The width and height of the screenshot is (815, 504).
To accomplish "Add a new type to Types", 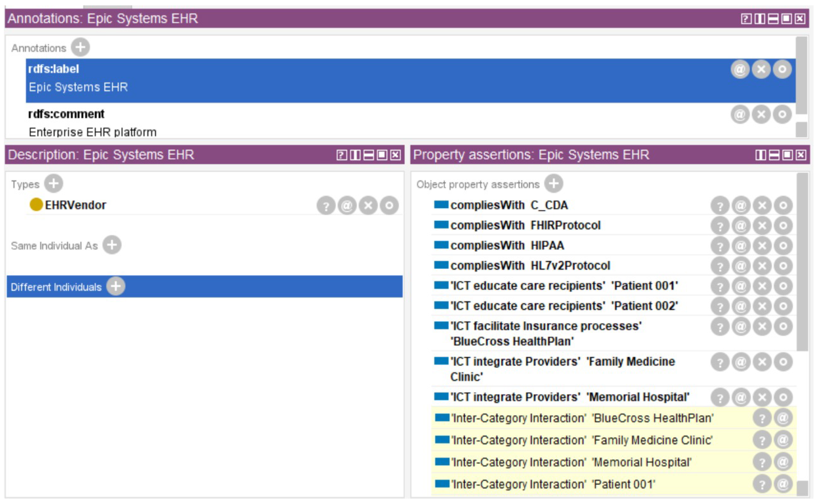I will [54, 183].
